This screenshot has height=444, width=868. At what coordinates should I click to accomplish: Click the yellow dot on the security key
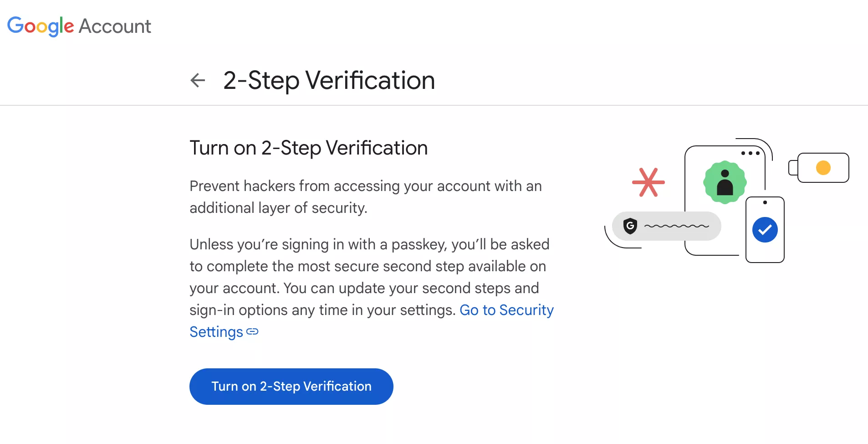click(x=823, y=168)
